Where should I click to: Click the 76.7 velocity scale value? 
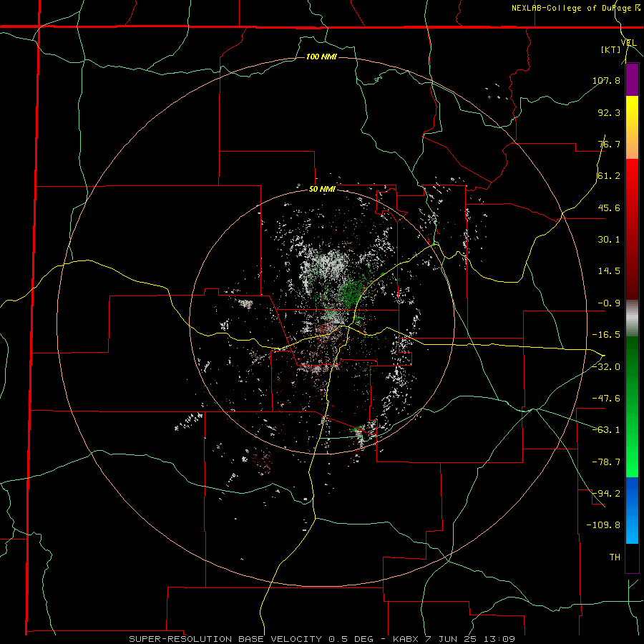click(x=609, y=144)
